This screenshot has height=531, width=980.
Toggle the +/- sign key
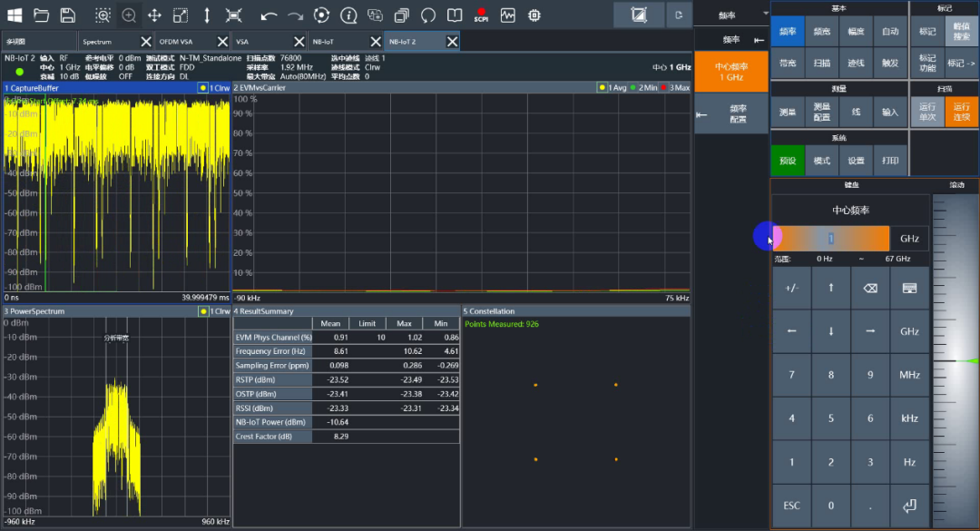coord(791,289)
